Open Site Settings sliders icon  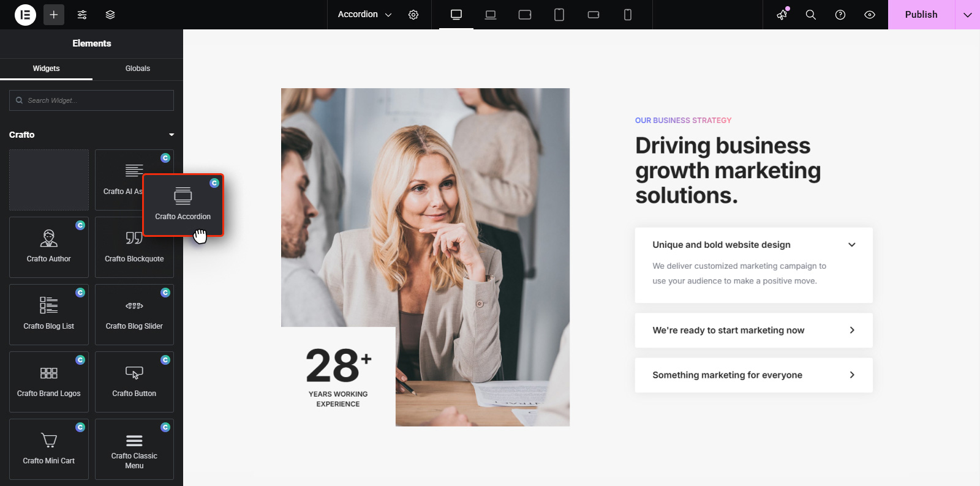tap(82, 15)
